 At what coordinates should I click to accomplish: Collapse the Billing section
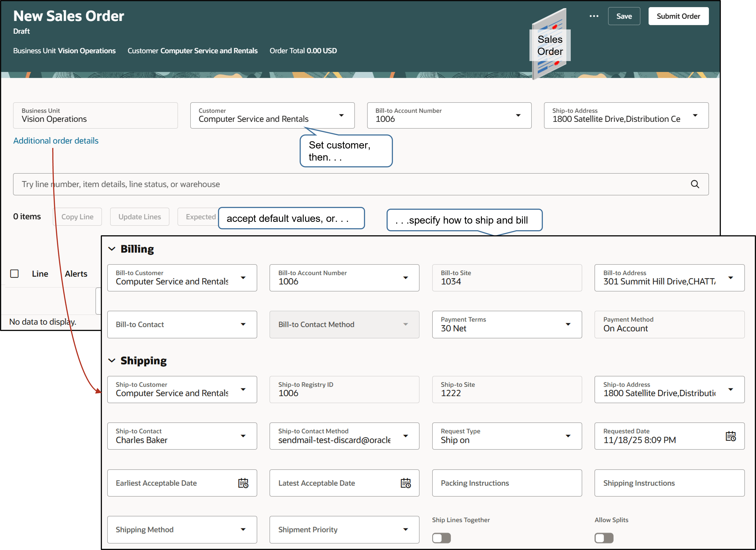pos(112,248)
